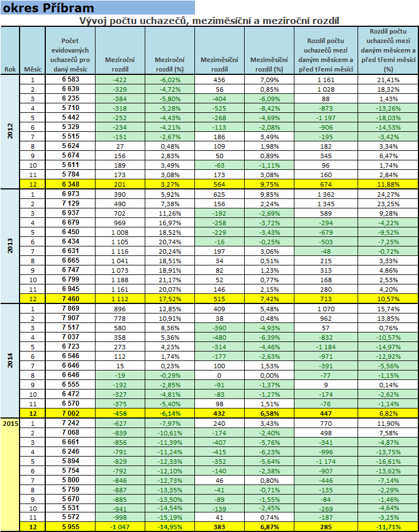Select the cell showing -1 197

pos(326,118)
